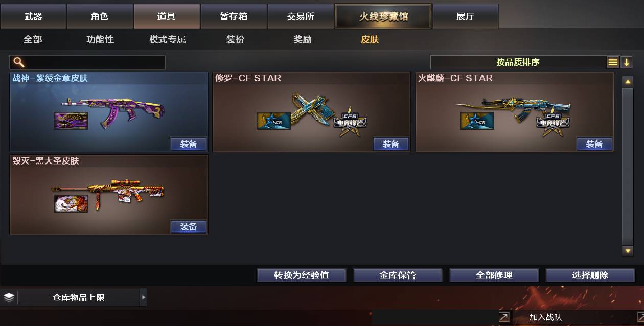Click the layers icon beside 仓库物品上限
The image size is (644, 326).
click(9, 297)
